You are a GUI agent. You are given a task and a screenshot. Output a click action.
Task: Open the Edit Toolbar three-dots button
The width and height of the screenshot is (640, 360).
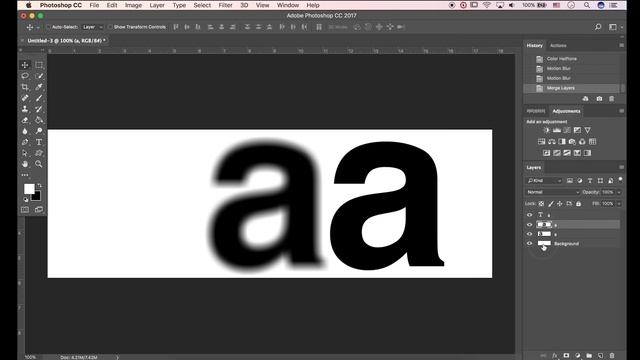pos(25,175)
